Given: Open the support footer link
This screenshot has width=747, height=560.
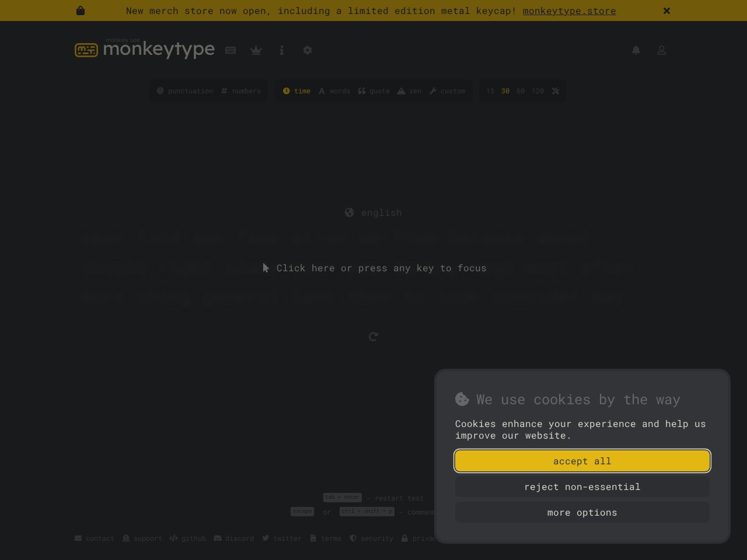Looking at the screenshot, I should point(142,538).
